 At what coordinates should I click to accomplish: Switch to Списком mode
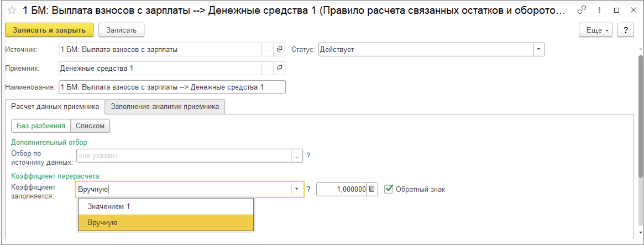(91, 126)
